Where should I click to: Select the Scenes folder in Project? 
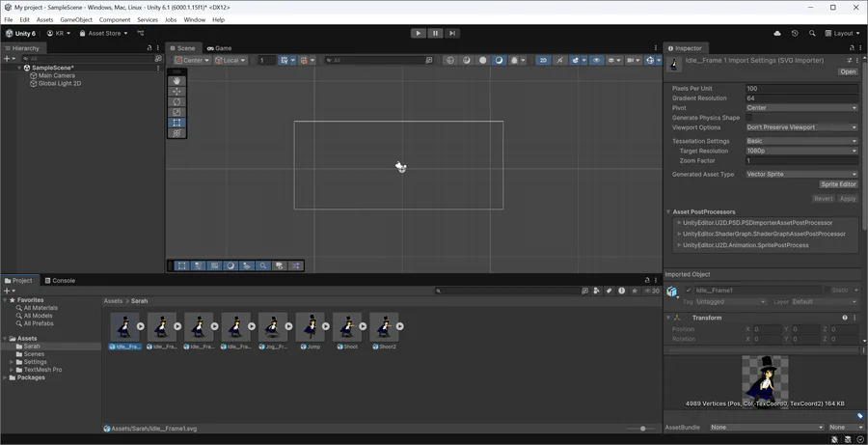[34, 353]
